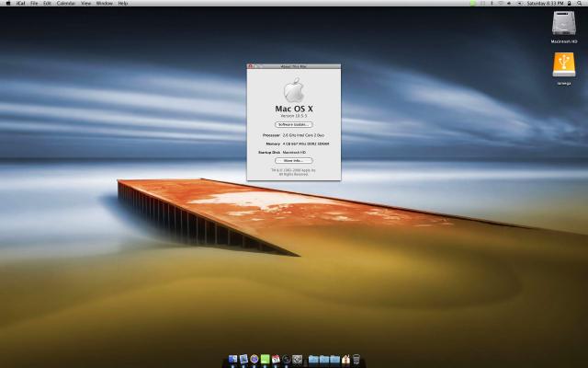
Task: Click the Startup Disk Macintosh HD value
Action: coord(294,153)
